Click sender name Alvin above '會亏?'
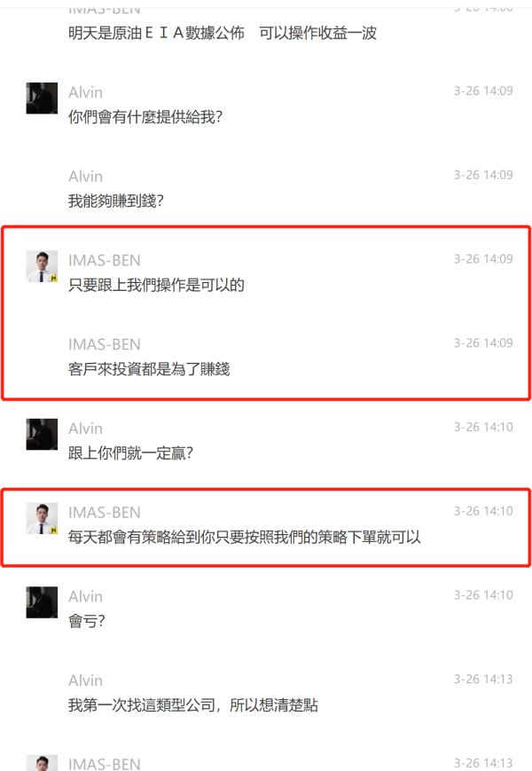 point(85,596)
